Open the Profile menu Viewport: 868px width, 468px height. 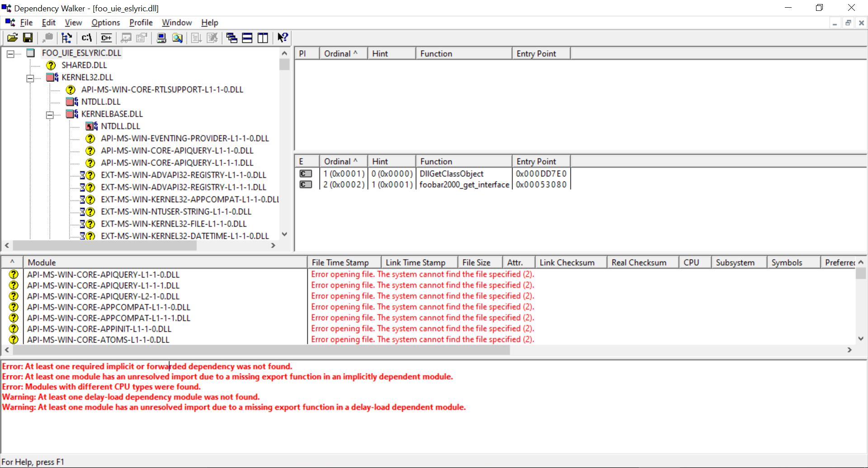pos(140,22)
